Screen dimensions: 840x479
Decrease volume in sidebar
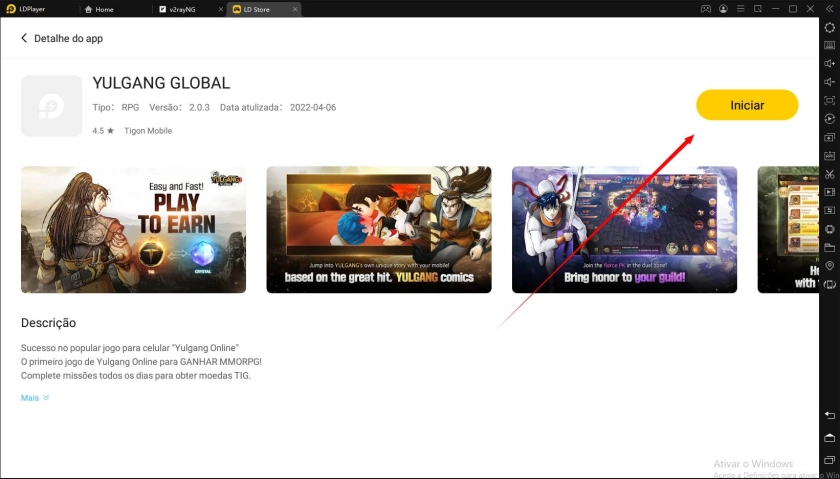tap(829, 82)
